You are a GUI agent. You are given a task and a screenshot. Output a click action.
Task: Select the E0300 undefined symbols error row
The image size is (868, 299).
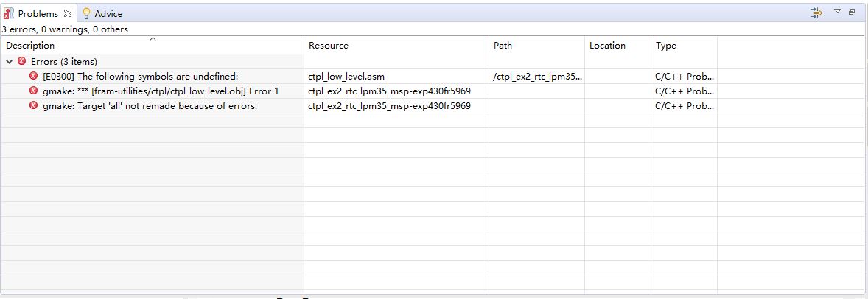140,76
